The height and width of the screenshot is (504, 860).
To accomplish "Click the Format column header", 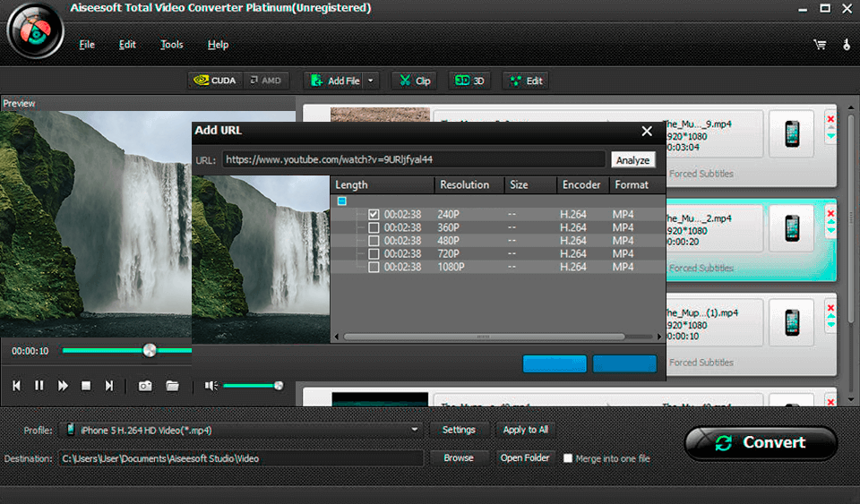I will pyautogui.click(x=637, y=184).
